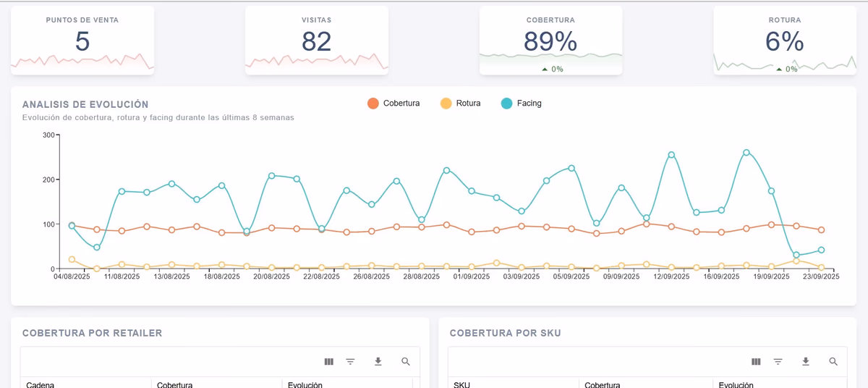Click the Y-axis 300 label

coord(49,135)
